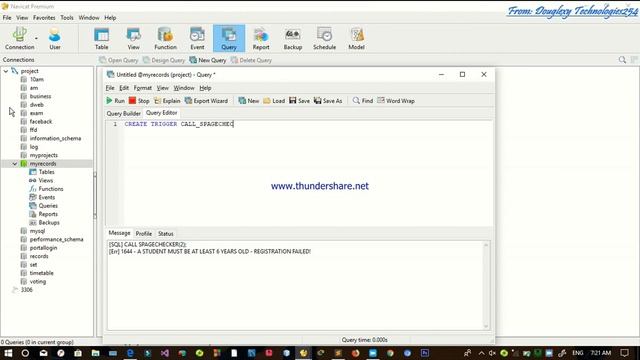
Task: Collapse the myrecords database node
Action: point(15,164)
